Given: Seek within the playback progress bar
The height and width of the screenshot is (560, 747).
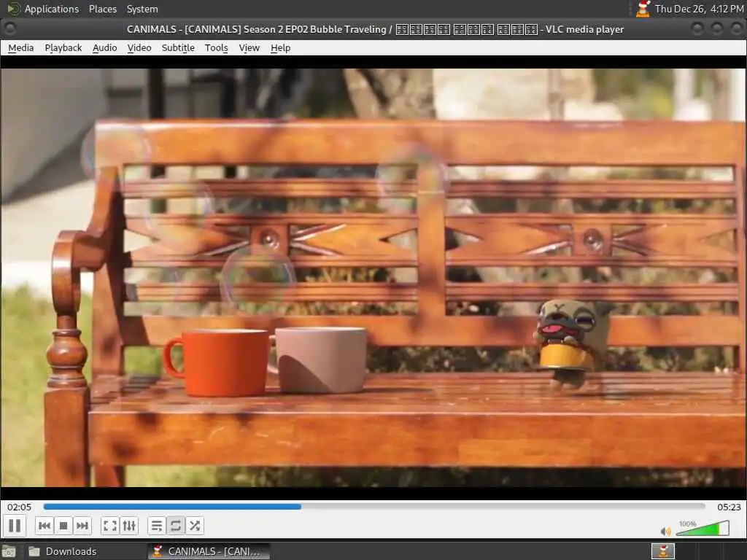Looking at the screenshot, I should point(374,507).
